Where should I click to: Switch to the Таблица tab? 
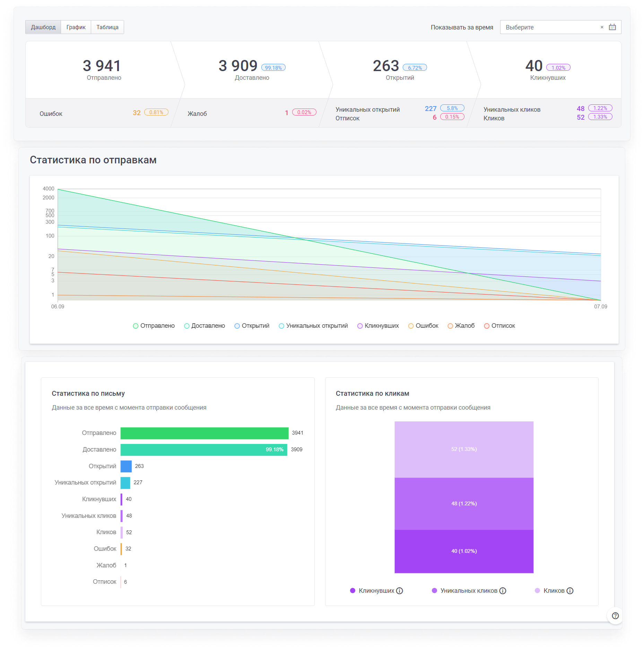tap(107, 27)
